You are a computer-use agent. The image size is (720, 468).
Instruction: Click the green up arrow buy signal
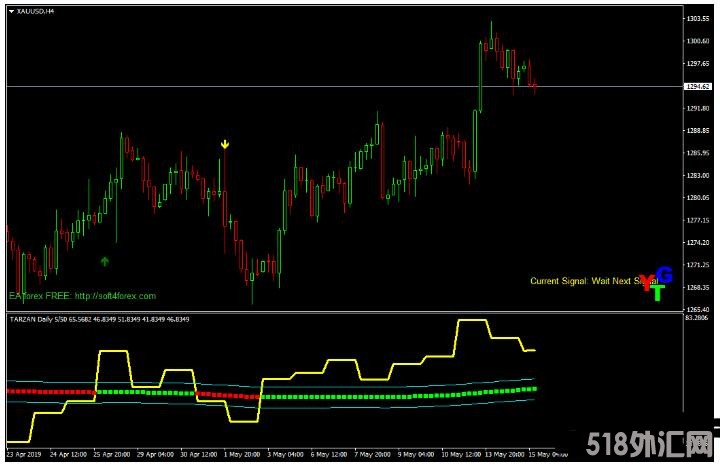[x=105, y=261]
